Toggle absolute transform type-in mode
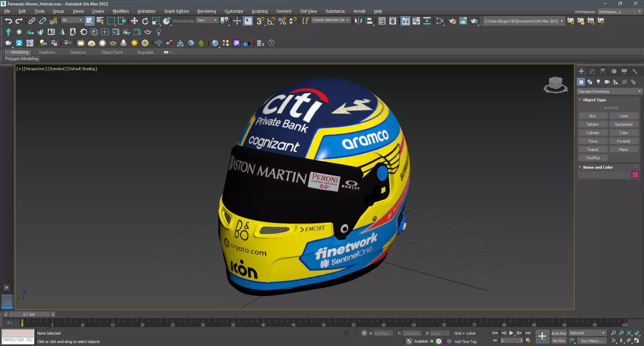 tap(364, 333)
